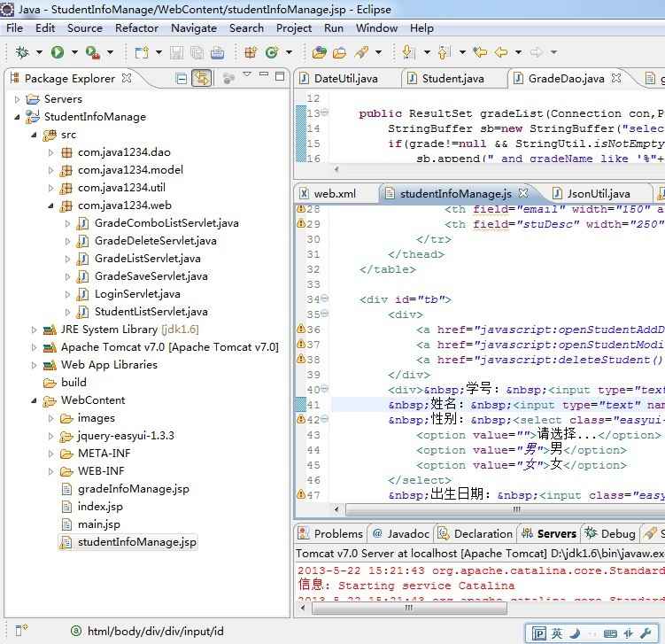Click the Debug bug toolbar icon
The width and height of the screenshot is (665, 644).
pyautogui.click(x=22, y=52)
